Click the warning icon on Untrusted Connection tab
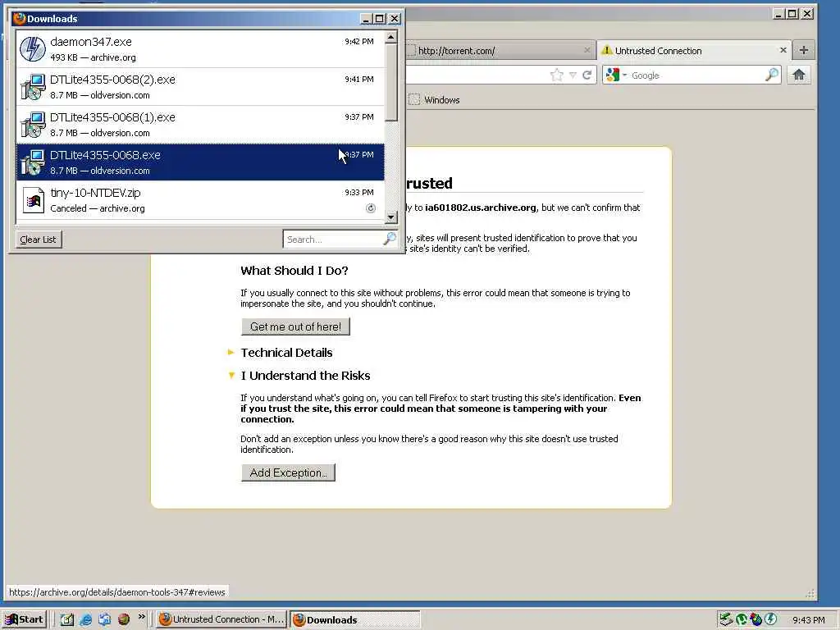 click(x=606, y=50)
